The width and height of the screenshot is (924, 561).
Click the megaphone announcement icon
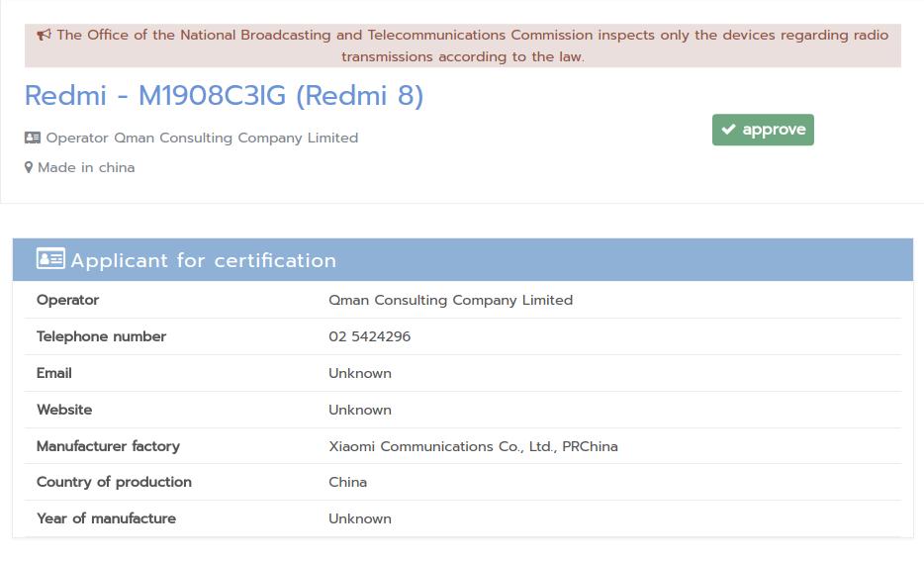(x=44, y=35)
